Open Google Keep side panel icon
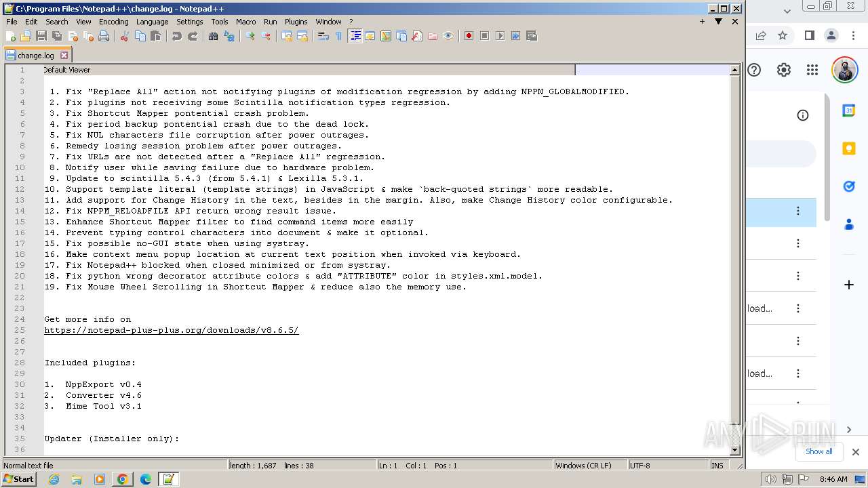868x488 pixels. pyautogui.click(x=848, y=148)
